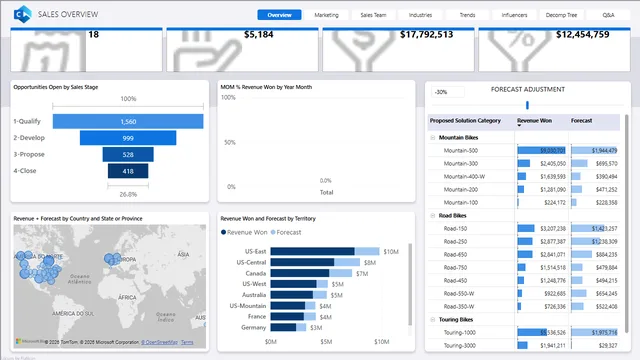
Task: Click the KPI card showing 18
Action: click(x=87, y=50)
